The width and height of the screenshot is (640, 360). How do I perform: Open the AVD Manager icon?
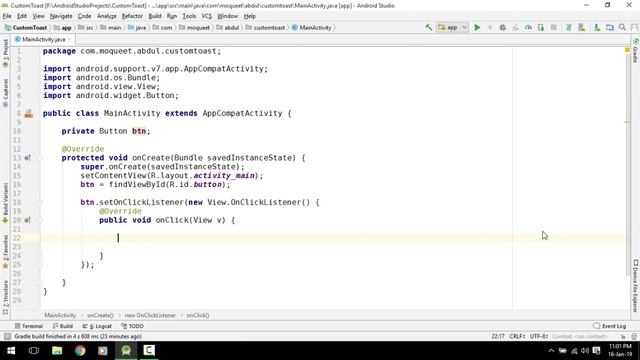[x=582, y=27]
